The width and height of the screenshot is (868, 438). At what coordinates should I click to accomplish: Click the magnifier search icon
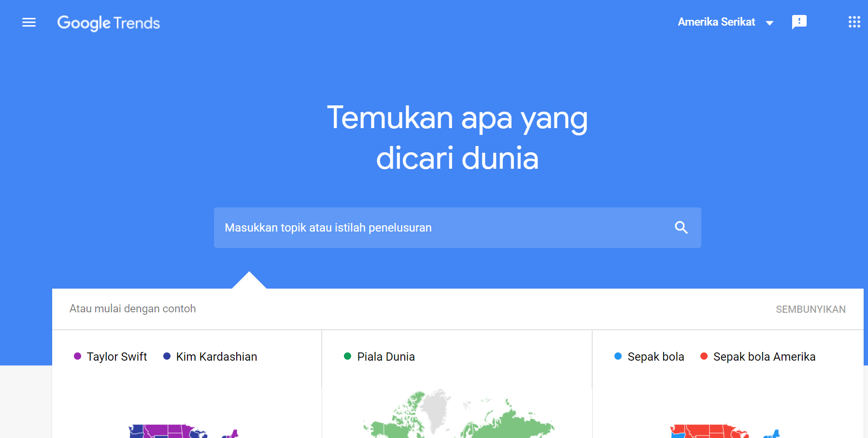pyautogui.click(x=681, y=227)
